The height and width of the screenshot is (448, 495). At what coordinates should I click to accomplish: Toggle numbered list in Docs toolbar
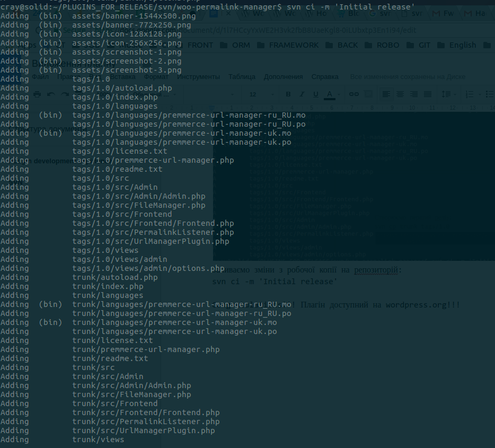point(470,94)
